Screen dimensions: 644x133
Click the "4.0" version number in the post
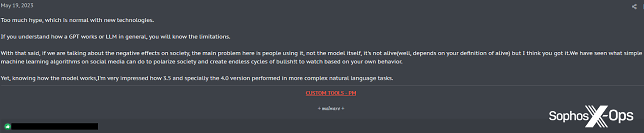[225, 78]
